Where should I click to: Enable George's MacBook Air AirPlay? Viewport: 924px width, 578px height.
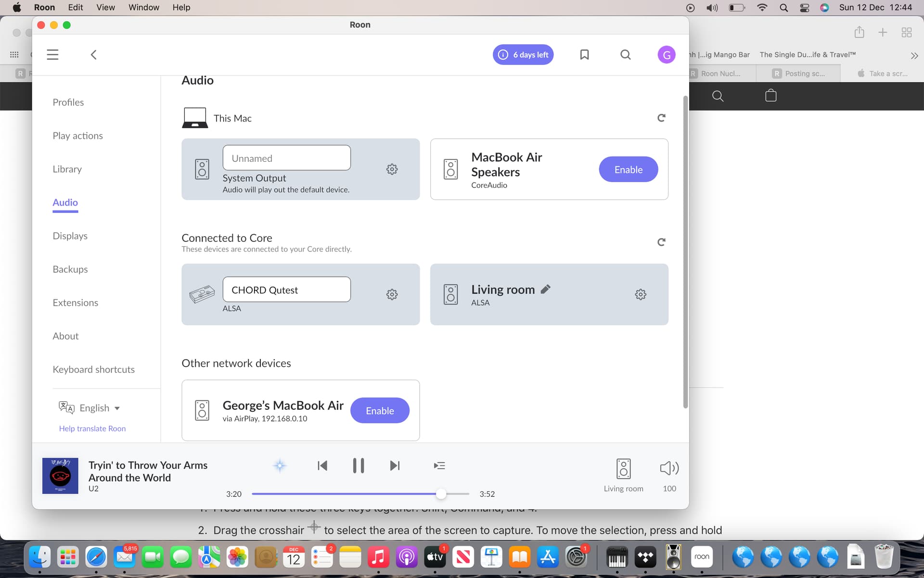[x=380, y=410]
